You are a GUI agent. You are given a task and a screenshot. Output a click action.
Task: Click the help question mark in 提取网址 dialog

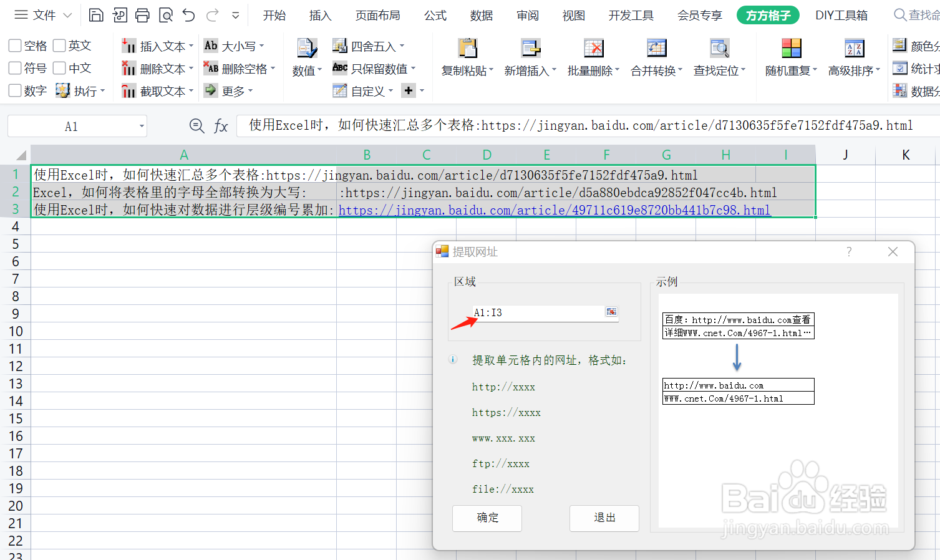coord(849,251)
